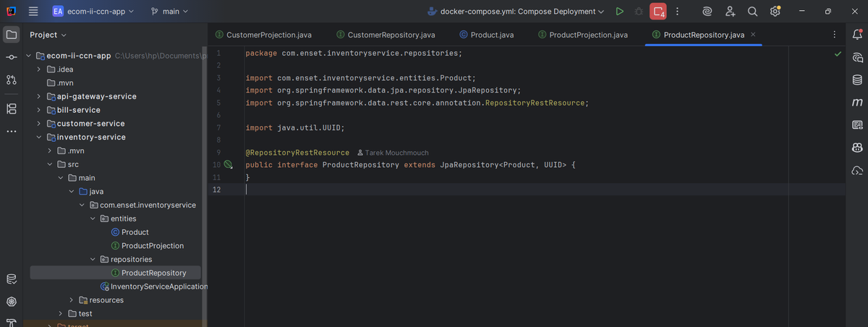Screen dimensions: 868x327
Task: Open the Pull Requests tool window
Action: click(x=11, y=80)
